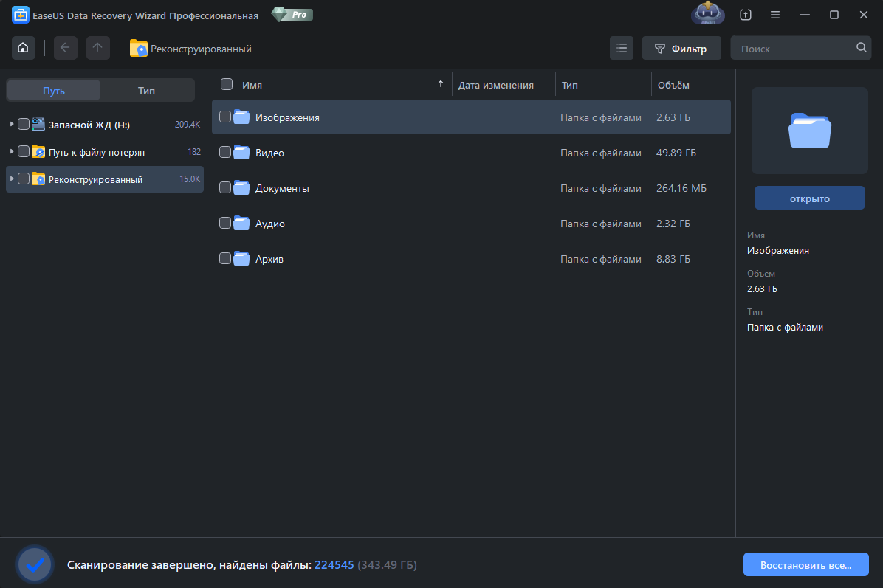Screen dimensions: 883x588
Task: Sort by the Объём column header
Action: [x=673, y=85]
